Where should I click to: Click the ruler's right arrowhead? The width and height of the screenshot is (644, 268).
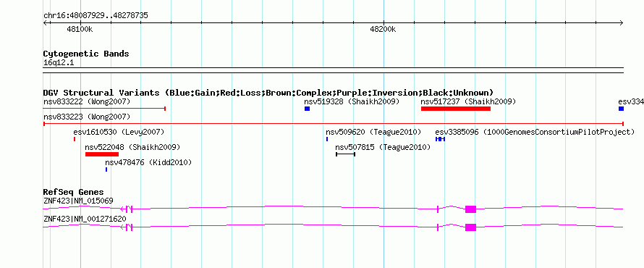pyautogui.click(x=622, y=22)
